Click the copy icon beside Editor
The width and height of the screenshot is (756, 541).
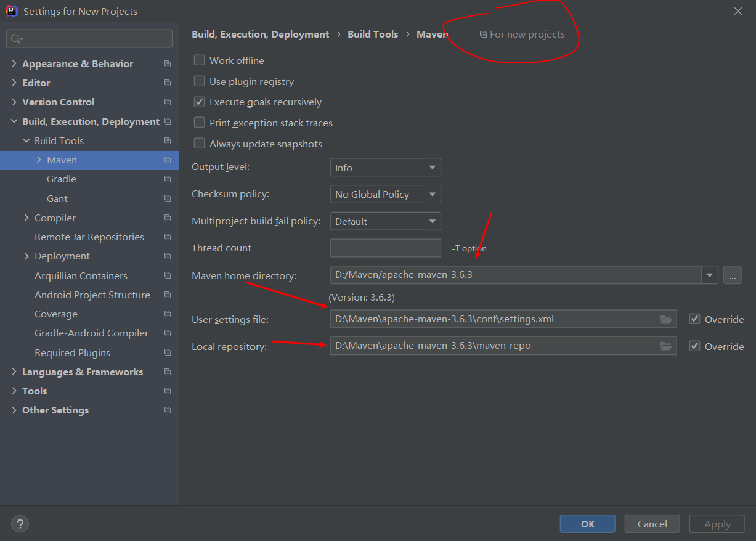tap(167, 83)
